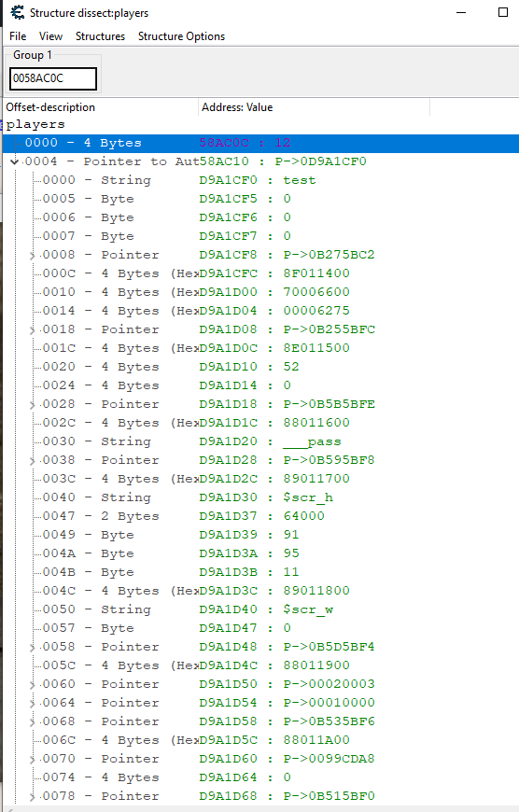
Task: Click the value P->0099CDA8
Action: tap(329, 759)
